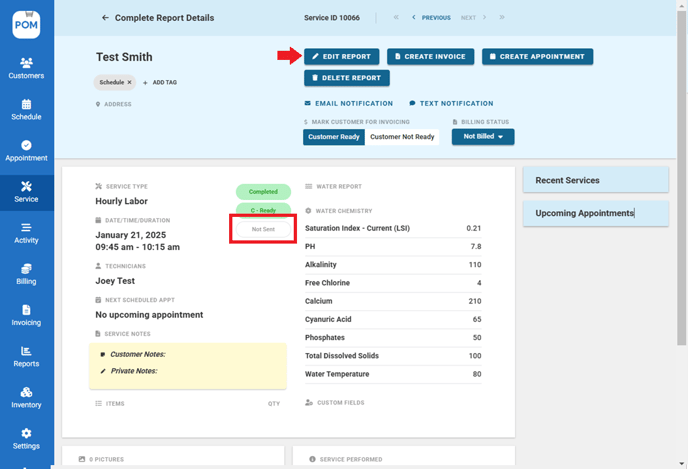Image resolution: width=688 pixels, height=469 pixels.
Task: Open Settings in the sidebar menu
Action: coord(26,439)
